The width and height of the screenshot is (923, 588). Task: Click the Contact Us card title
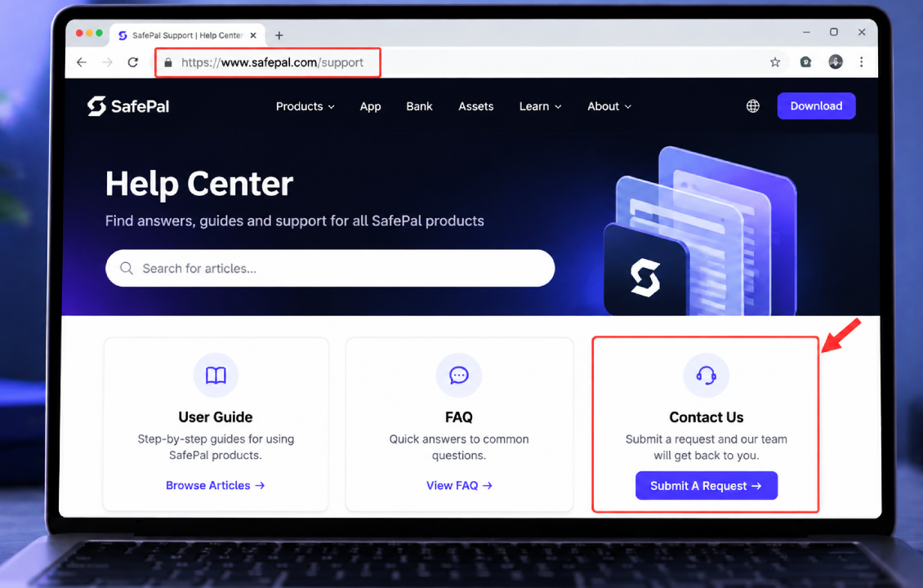point(707,417)
